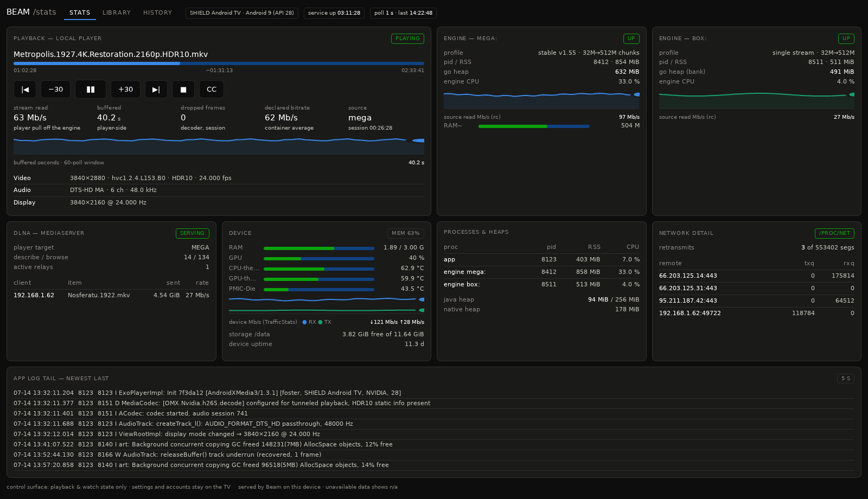Click the retransmits 3 of 553402 segs value
Image resolution: width=868 pixels, height=499 pixels.
tap(827, 247)
